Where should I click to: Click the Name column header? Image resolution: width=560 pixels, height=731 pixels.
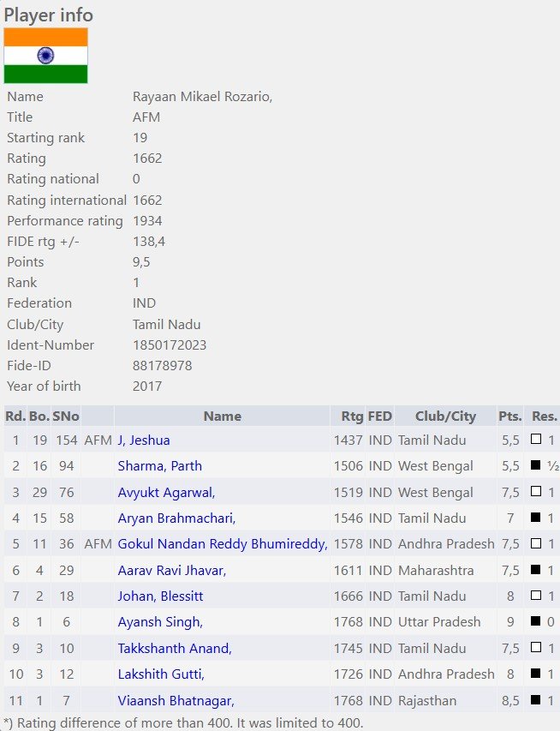[223, 416]
